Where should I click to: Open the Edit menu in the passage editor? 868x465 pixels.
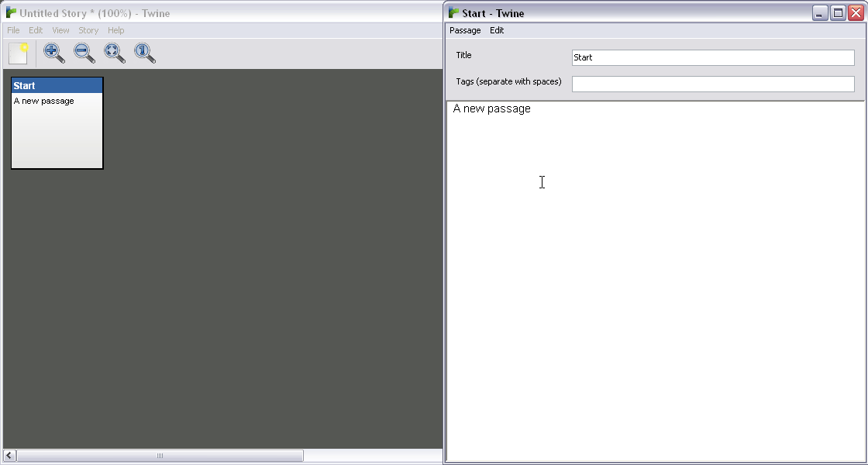(497, 30)
